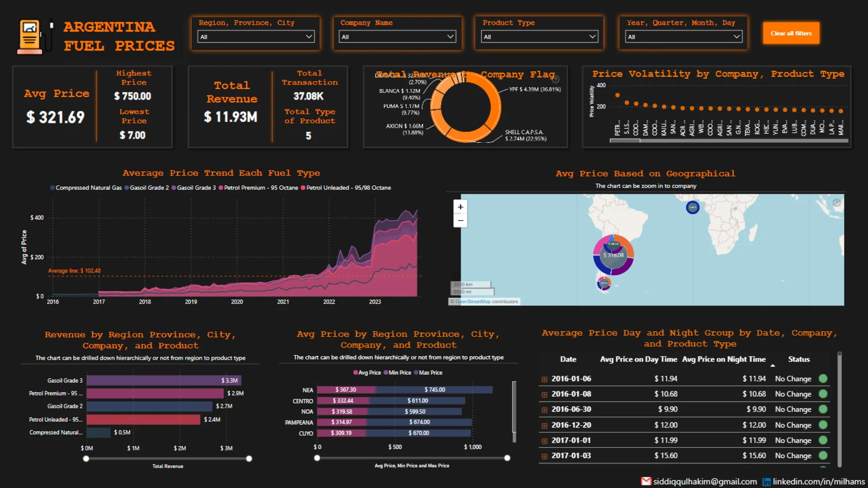This screenshot has width=868, height=488.
Task: Click the green status dot for 2017-01-03
Action: (x=823, y=456)
